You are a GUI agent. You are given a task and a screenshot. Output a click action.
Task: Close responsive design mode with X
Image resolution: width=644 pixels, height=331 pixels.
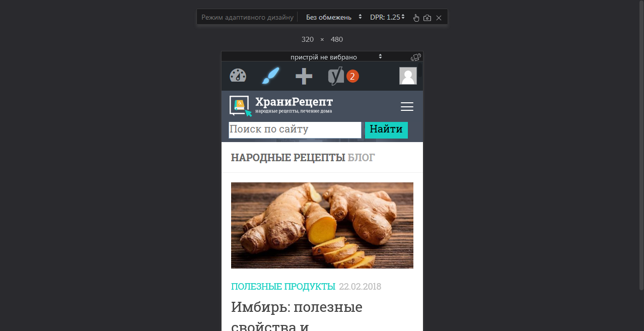(x=439, y=18)
